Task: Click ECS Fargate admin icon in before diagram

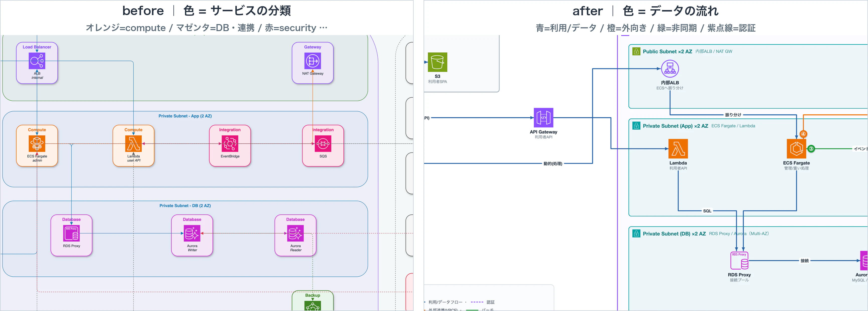Action: 37,144
